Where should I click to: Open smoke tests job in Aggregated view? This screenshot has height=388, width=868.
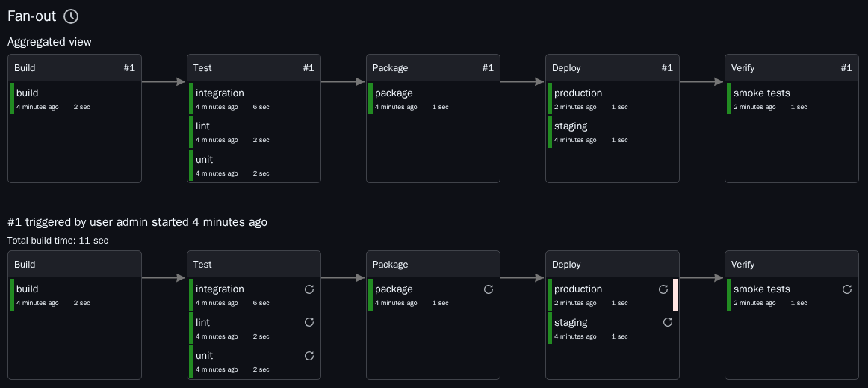(762, 93)
